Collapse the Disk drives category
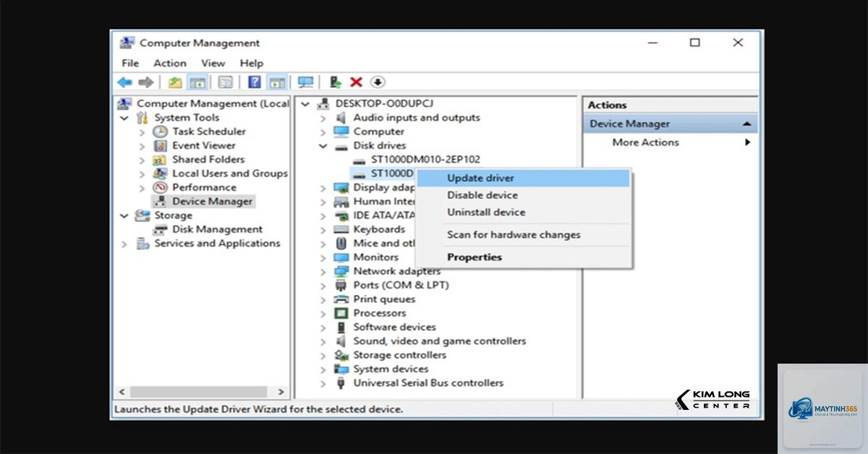Image resolution: width=868 pixels, height=454 pixels. click(x=323, y=146)
